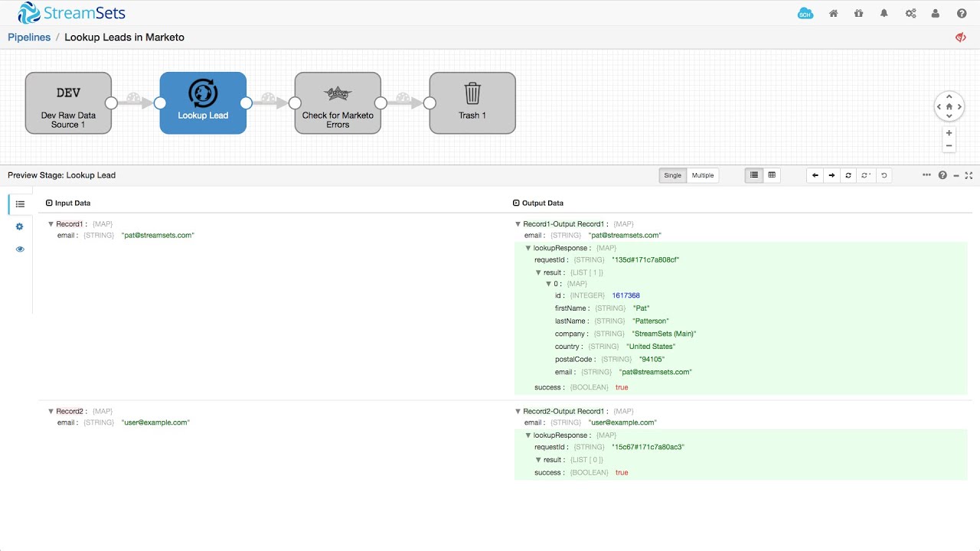Go to the home icon
The image size is (980, 551).
[x=834, y=13]
